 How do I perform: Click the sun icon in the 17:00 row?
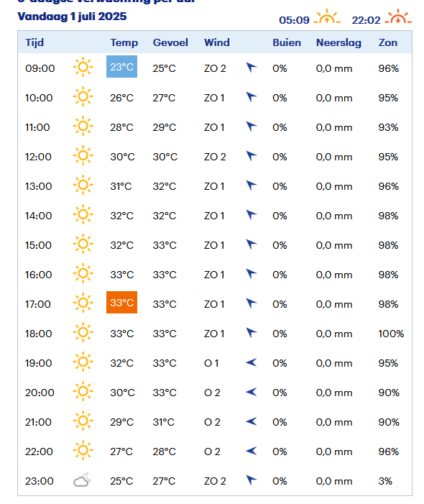83,303
